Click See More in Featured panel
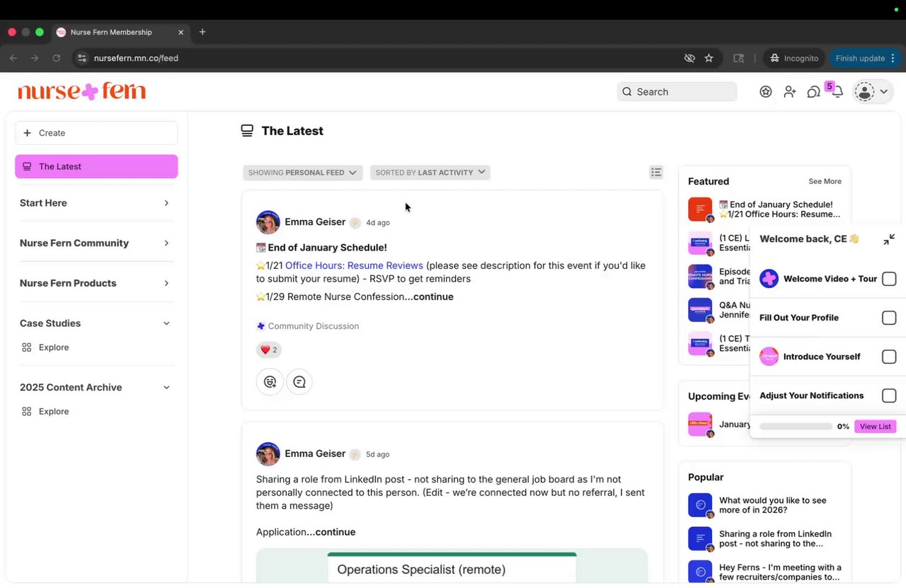The height and width of the screenshot is (588, 906). (x=825, y=181)
